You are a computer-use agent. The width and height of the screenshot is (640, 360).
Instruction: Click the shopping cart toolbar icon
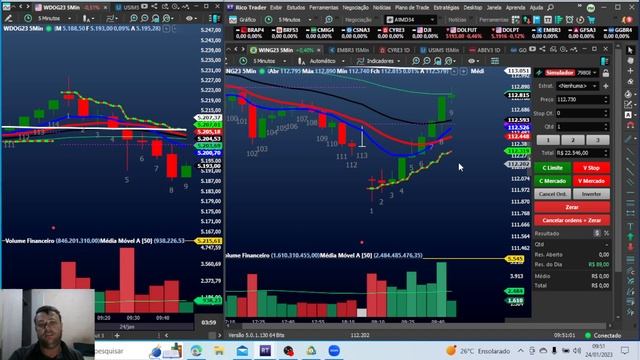point(591,20)
